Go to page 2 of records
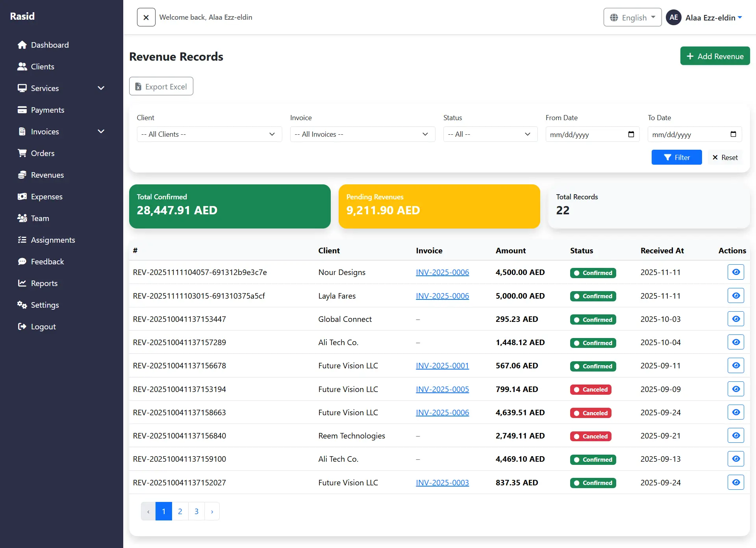Screen dimensions: 756x548 point(180,511)
